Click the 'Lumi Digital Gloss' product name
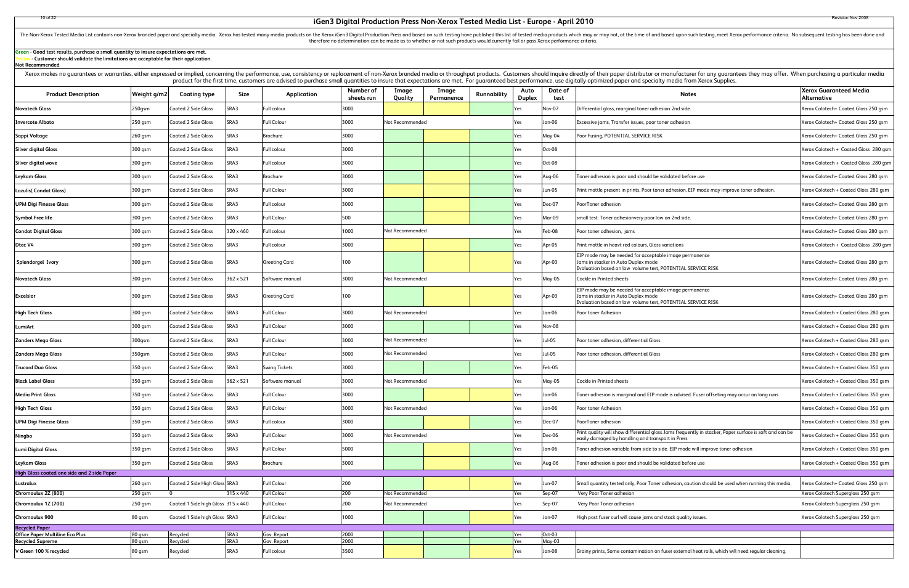909x588 pixels. (x=36, y=449)
